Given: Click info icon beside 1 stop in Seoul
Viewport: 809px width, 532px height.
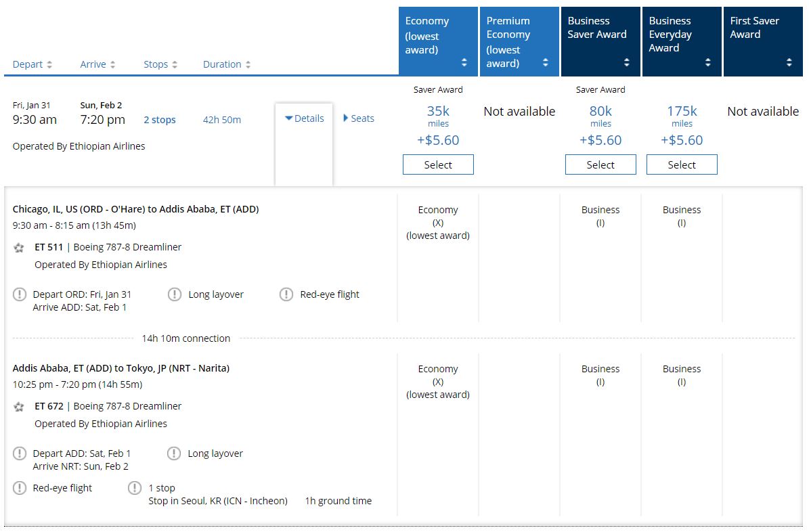Looking at the screenshot, I should point(135,488).
